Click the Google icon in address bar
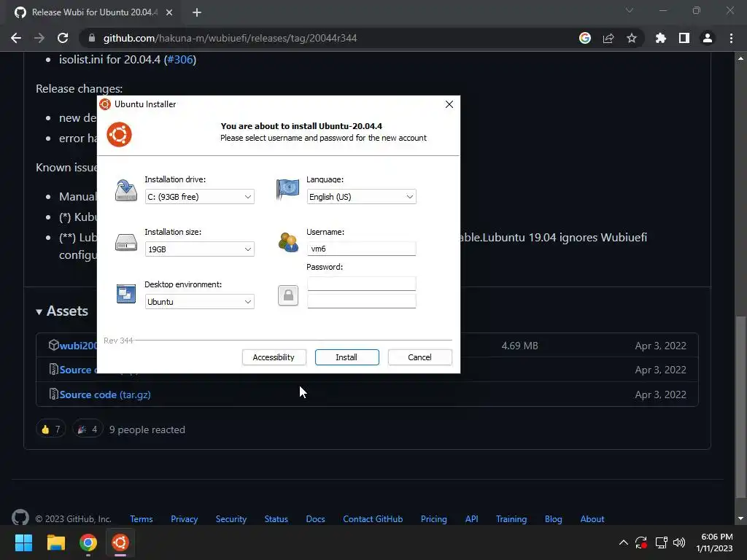The width and height of the screenshot is (747, 560). tap(585, 38)
